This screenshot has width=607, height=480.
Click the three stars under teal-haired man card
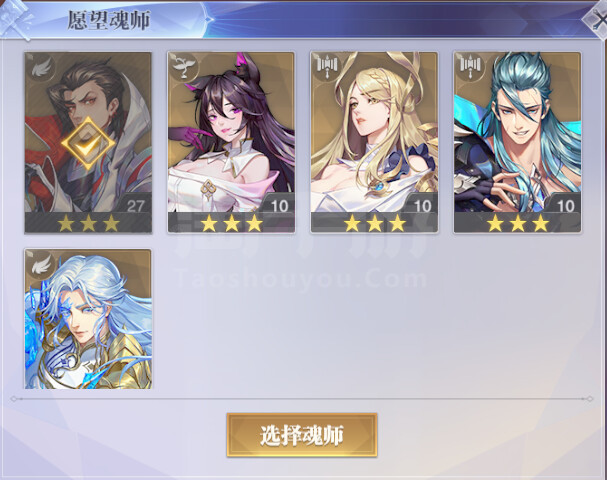click(518, 223)
